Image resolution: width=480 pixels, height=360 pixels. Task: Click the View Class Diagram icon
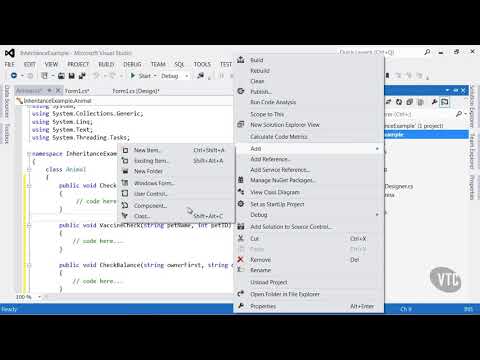241,192
